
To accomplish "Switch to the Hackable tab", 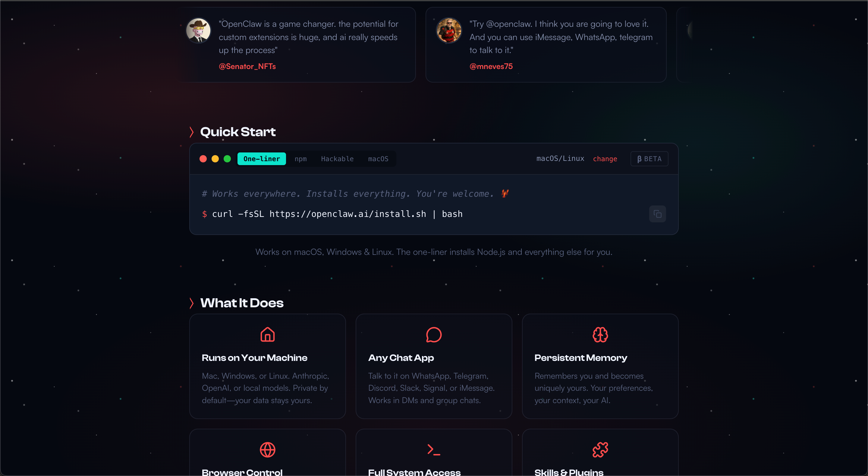I will 337,159.
